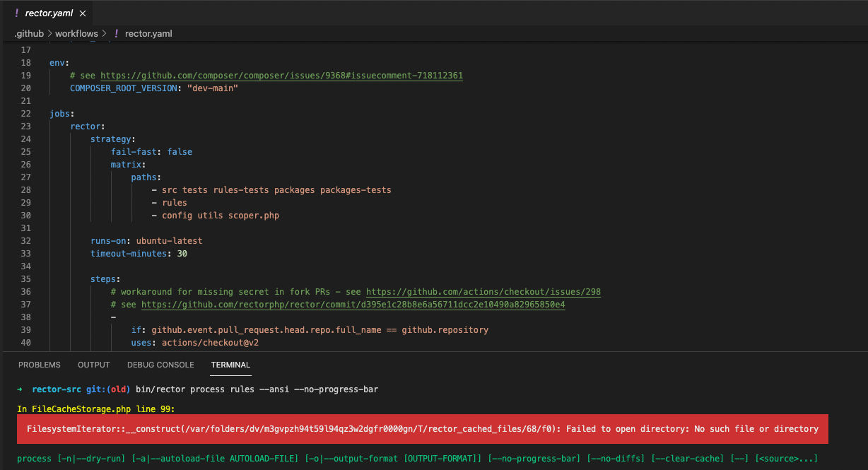Click the 'paths:' key
Viewport: 868px width, 470px height.
(x=146, y=177)
